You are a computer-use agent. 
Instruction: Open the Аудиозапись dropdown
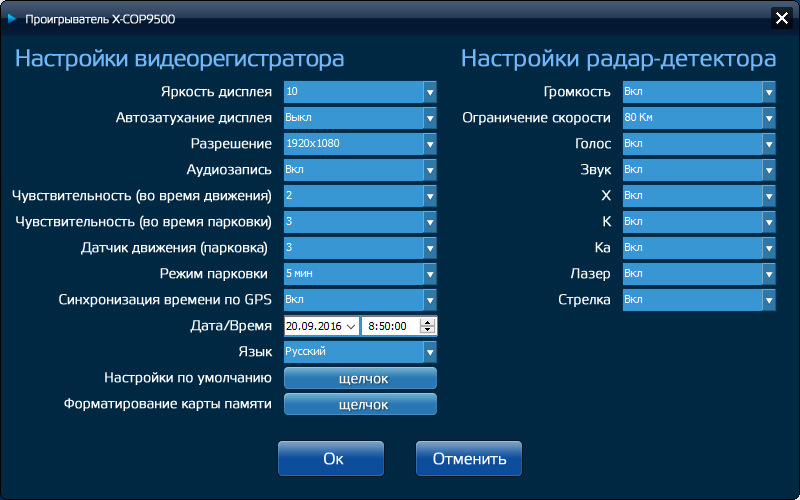coord(360,170)
